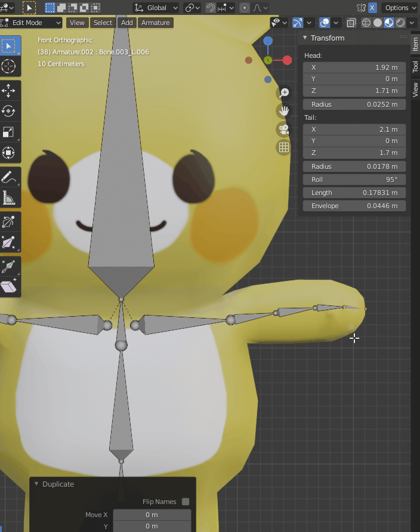The width and height of the screenshot is (420, 532).
Task: Set selection mode to extend
Action: tap(61, 8)
